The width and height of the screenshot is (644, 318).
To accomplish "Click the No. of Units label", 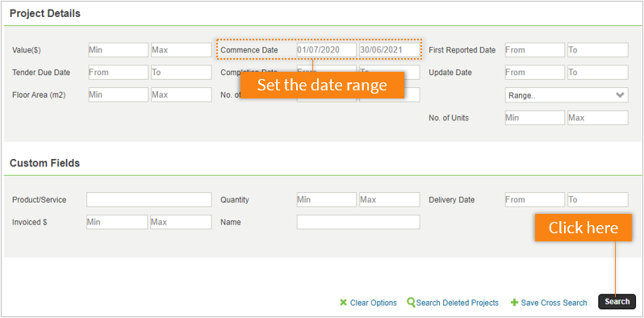I will click(x=449, y=118).
